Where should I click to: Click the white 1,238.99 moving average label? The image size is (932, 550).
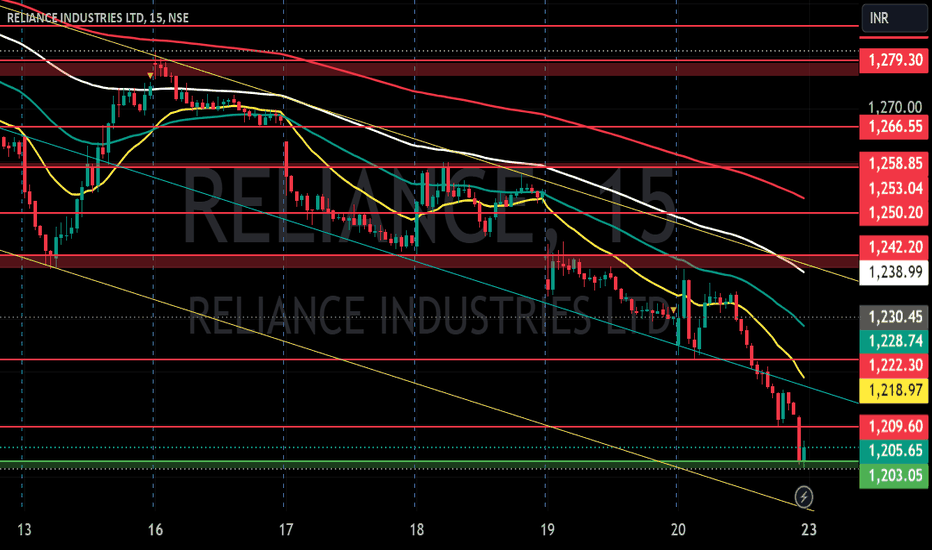(895, 272)
